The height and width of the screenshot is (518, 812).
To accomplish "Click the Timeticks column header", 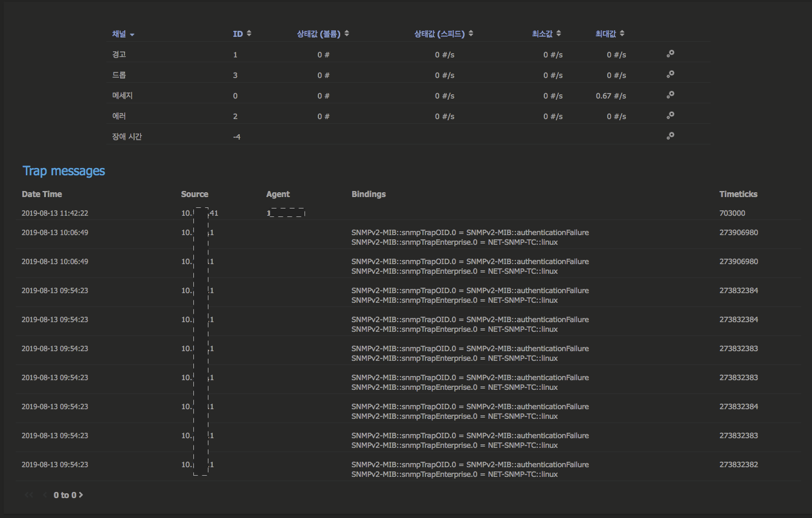I will click(738, 194).
